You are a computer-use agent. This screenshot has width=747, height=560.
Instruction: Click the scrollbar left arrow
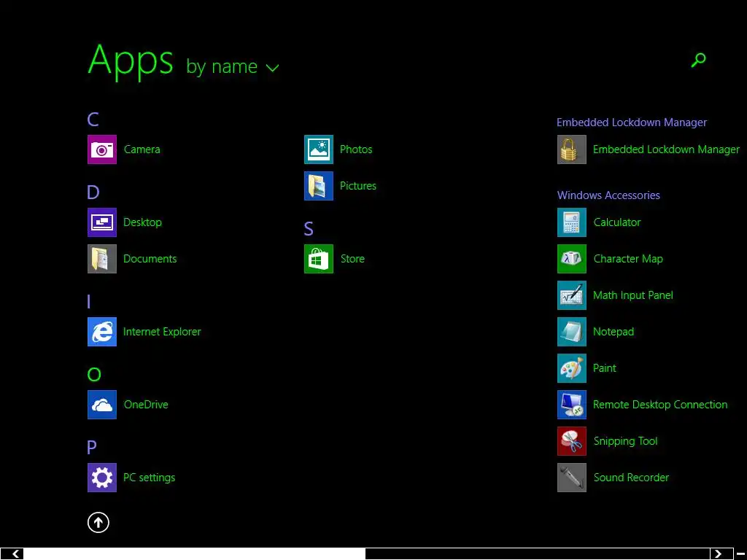tap(12, 554)
